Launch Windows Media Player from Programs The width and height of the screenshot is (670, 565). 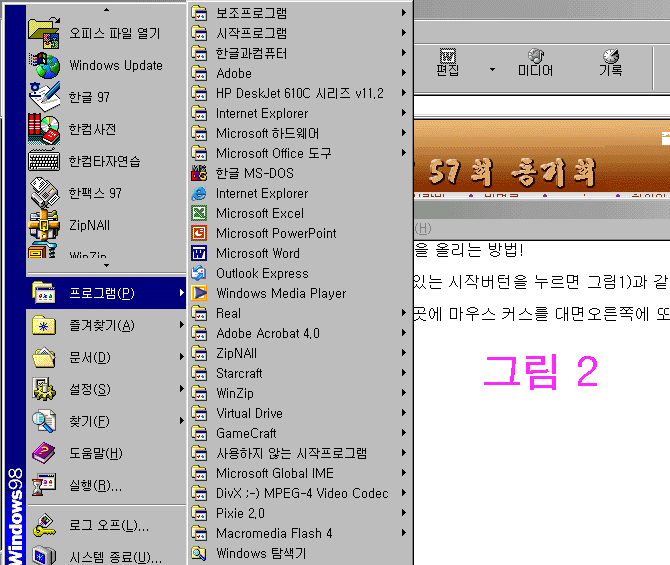click(301, 293)
